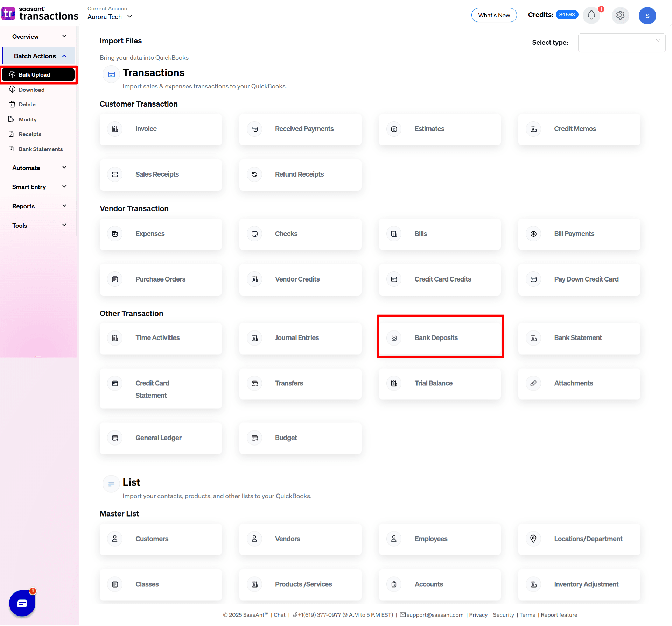This screenshot has height=626, width=672.
Task: Open the Delete batch action
Action: click(x=27, y=104)
